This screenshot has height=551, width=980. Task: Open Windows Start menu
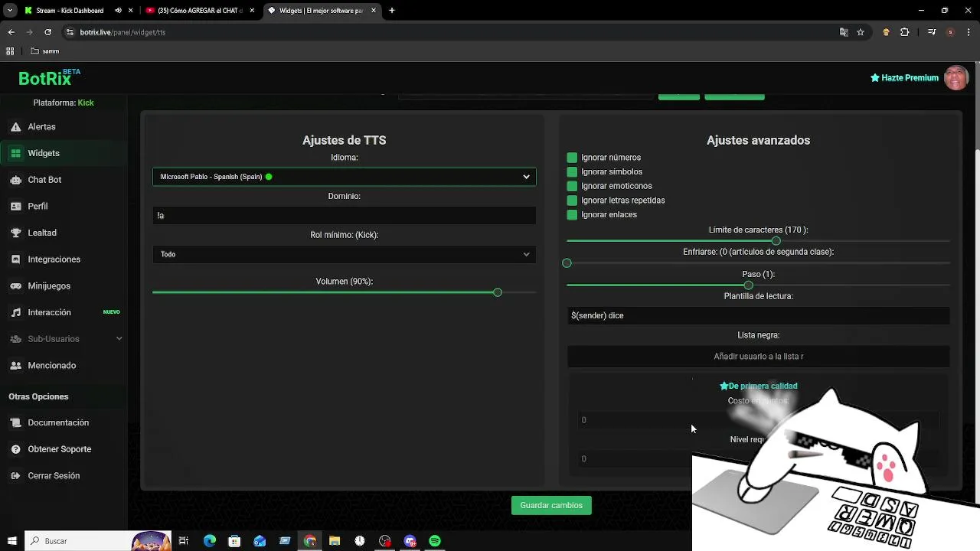point(11,541)
